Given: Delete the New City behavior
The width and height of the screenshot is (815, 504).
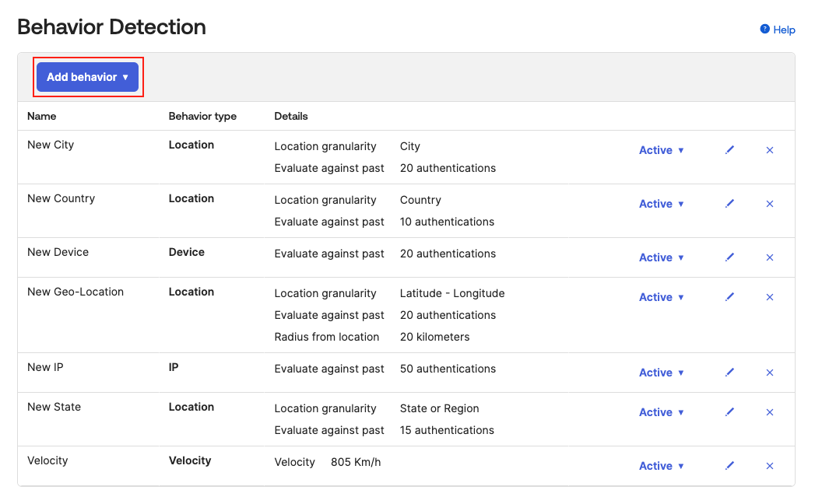Looking at the screenshot, I should point(770,150).
